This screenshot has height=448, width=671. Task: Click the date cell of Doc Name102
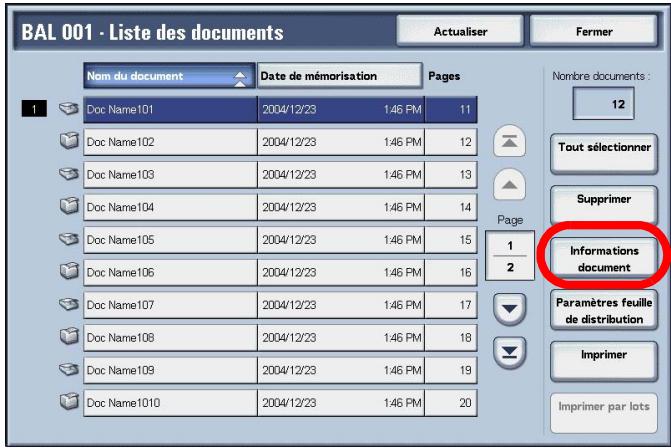coord(341,142)
